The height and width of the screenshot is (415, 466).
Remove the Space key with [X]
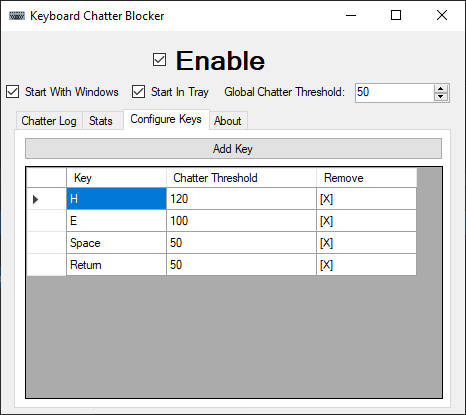click(x=366, y=243)
